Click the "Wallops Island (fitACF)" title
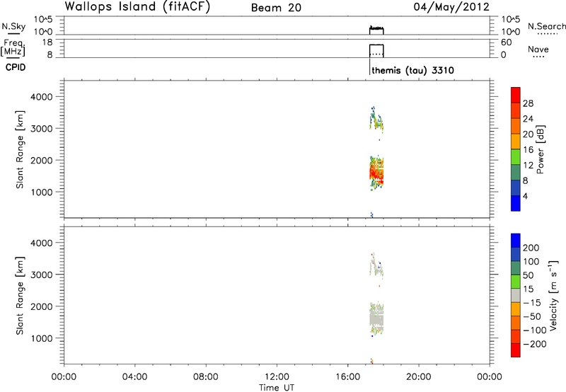 pyautogui.click(x=137, y=7)
